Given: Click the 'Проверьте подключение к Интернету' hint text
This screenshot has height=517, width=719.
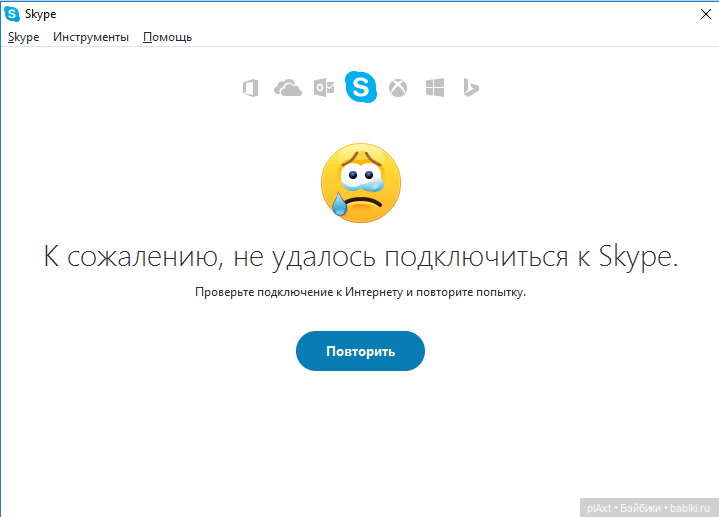Looking at the screenshot, I should click(360, 293).
